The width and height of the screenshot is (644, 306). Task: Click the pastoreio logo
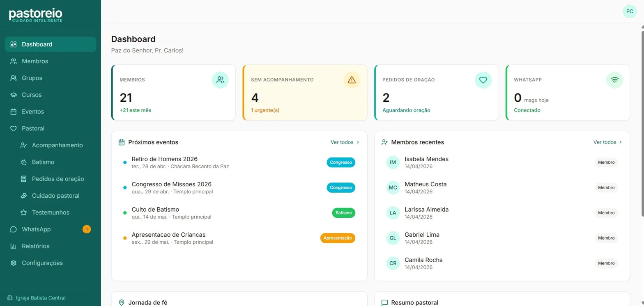point(36,15)
